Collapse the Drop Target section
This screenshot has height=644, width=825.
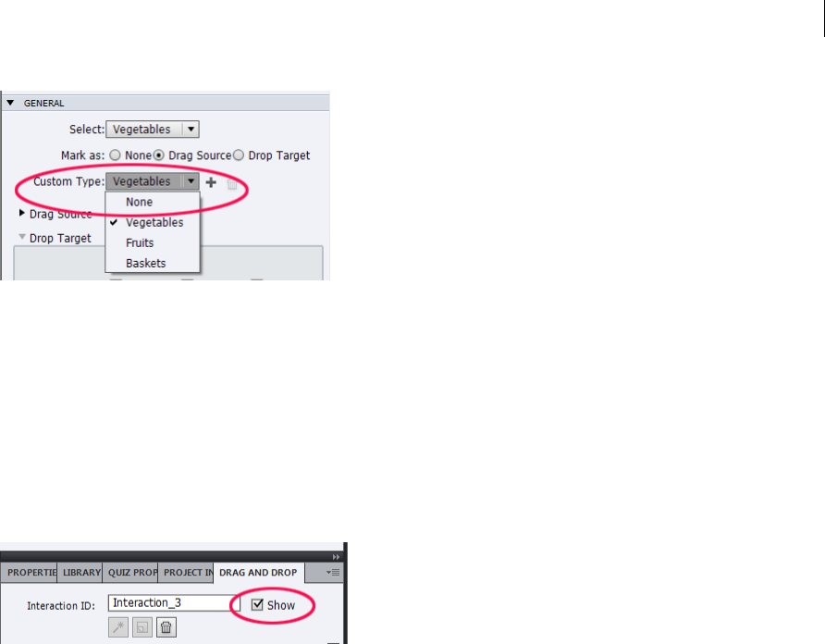[x=22, y=237]
